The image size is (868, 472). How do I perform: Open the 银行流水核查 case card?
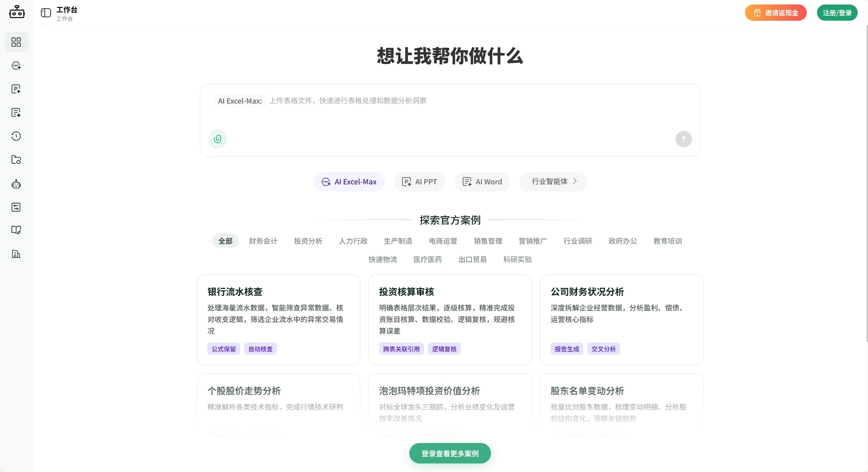(278, 320)
